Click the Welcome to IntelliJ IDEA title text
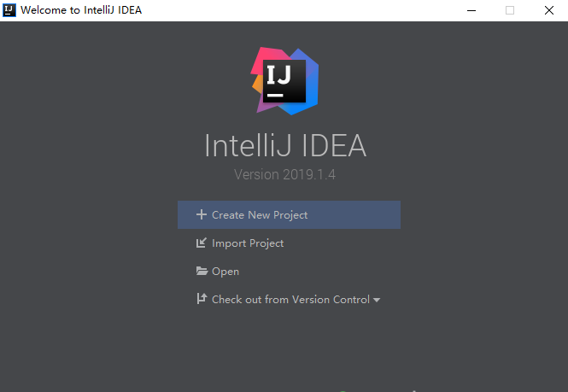Screen dimensions: 568x392 81,10
